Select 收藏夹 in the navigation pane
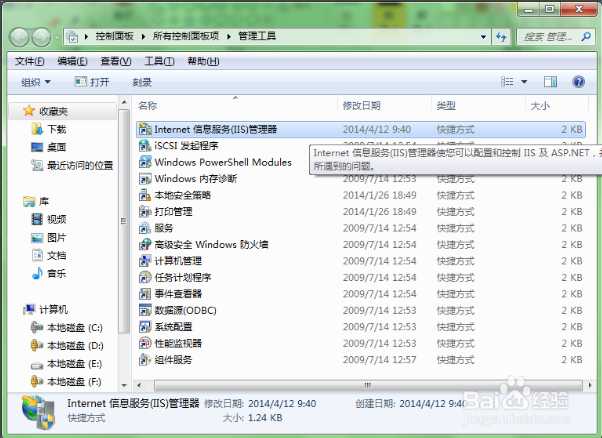The height and width of the screenshot is (438, 602). click(53, 111)
